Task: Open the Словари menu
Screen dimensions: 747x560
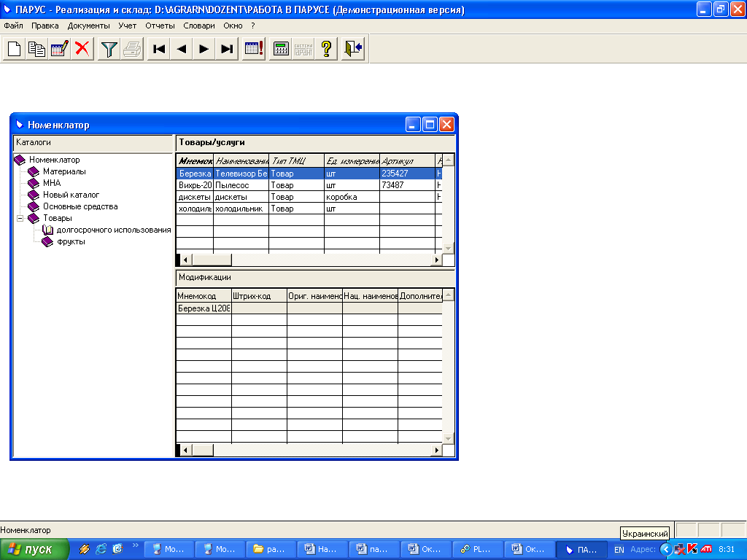Action: 199,26
